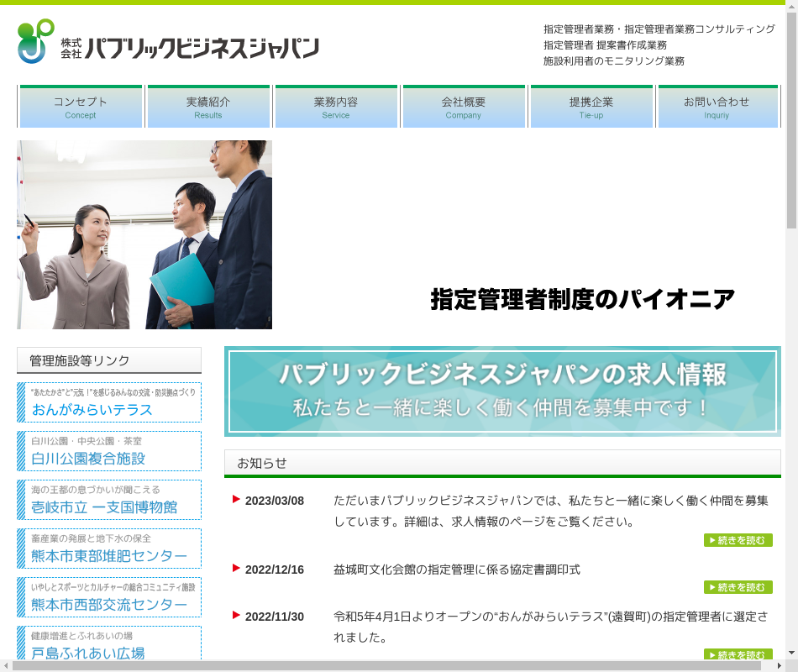Image resolution: width=798 pixels, height=672 pixels.
Task: Click the hero image of business people
Action: (x=144, y=235)
